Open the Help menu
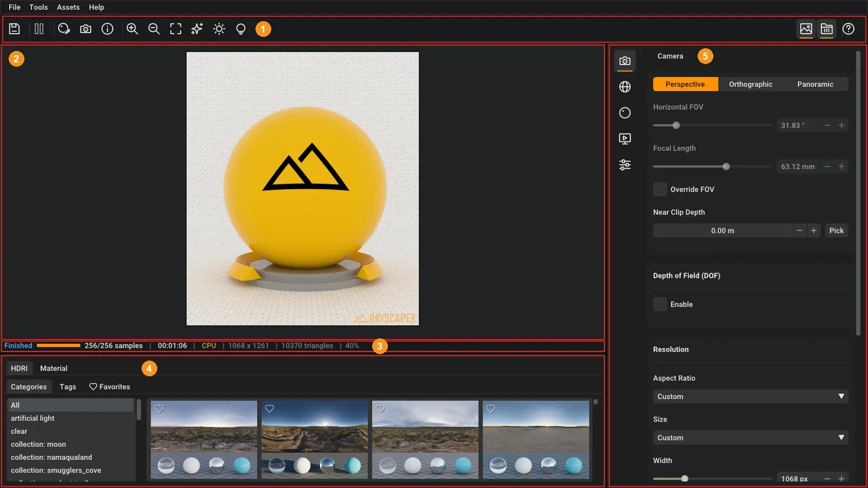 (97, 7)
